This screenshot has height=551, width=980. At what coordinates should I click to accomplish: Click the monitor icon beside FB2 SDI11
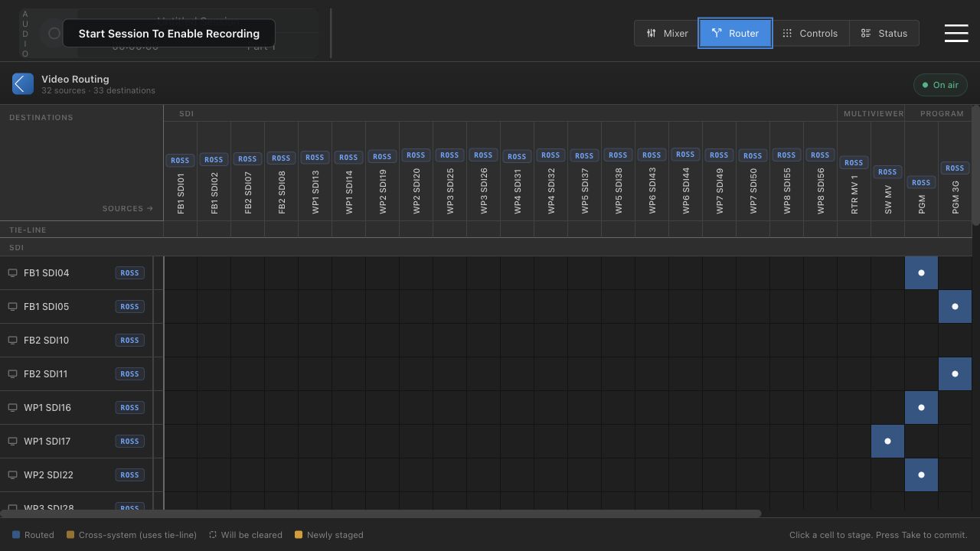click(x=12, y=374)
